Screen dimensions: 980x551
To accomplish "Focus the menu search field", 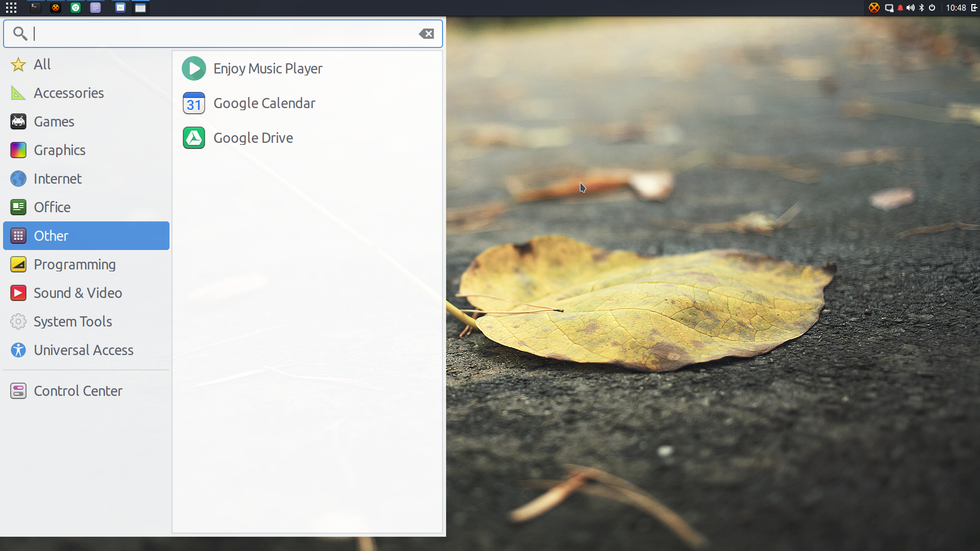I will pos(223,34).
